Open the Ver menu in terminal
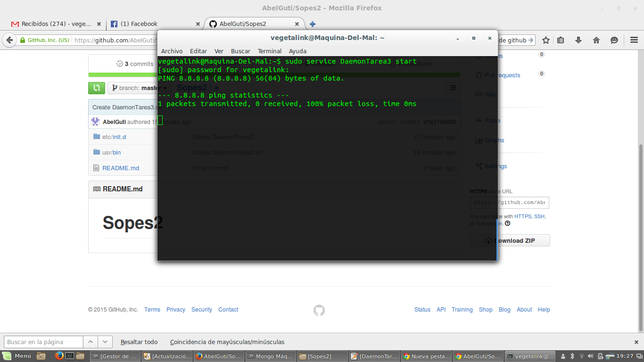 point(219,51)
